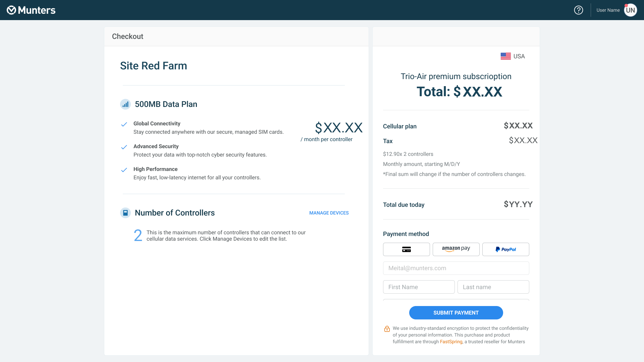Select Amazon Pay payment method
The width and height of the screenshot is (644, 362).
456,249
